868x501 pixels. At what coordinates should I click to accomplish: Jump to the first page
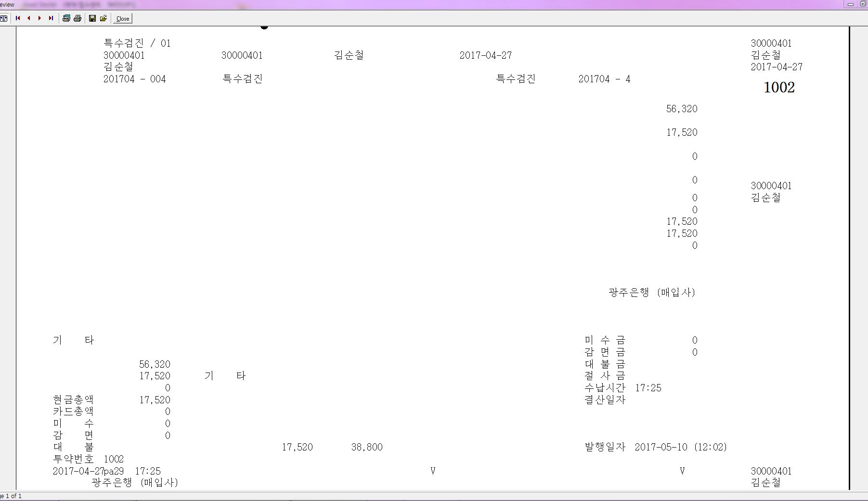pyautogui.click(x=18, y=18)
